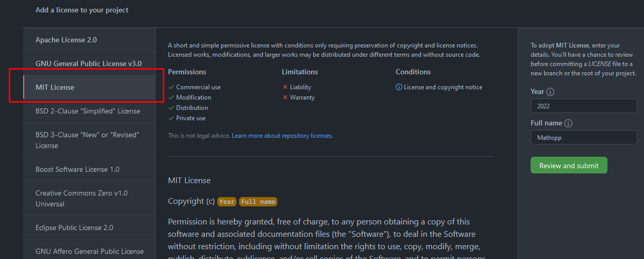
Task: Click the Year input field
Action: point(584,106)
